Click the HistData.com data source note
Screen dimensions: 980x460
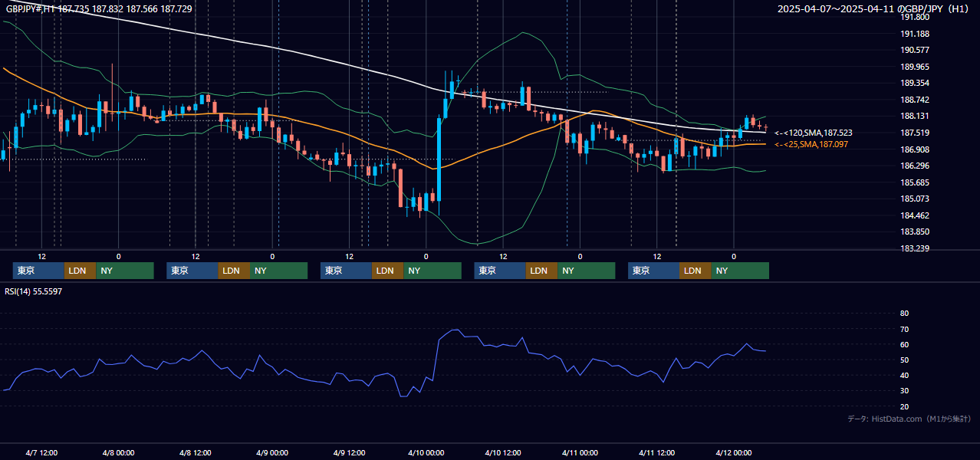[x=909, y=419]
